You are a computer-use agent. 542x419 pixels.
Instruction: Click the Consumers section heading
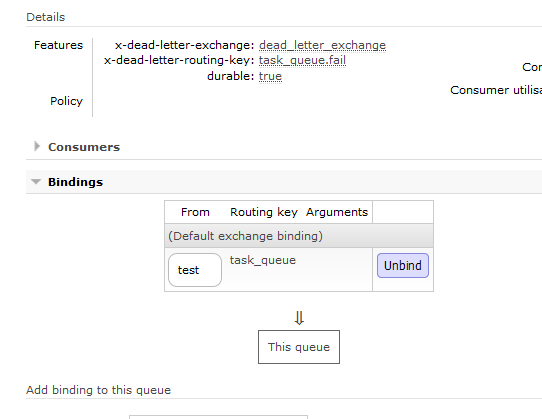point(84,147)
